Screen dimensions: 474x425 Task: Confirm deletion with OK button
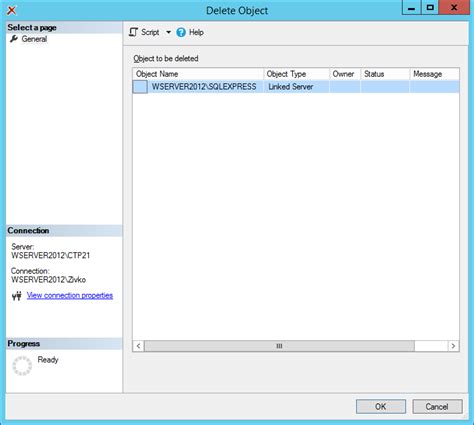(381, 407)
